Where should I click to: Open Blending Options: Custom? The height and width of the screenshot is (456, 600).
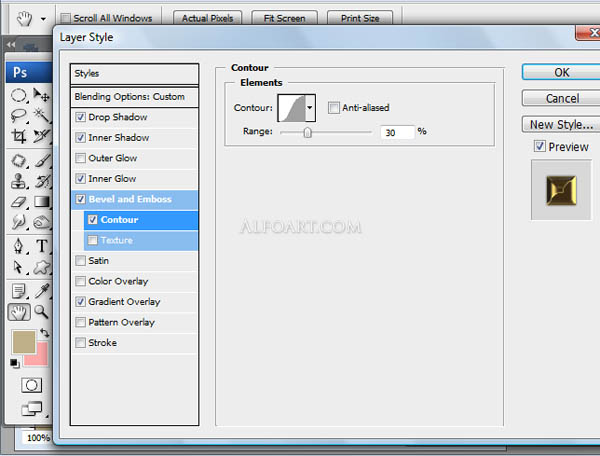(x=135, y=97)
